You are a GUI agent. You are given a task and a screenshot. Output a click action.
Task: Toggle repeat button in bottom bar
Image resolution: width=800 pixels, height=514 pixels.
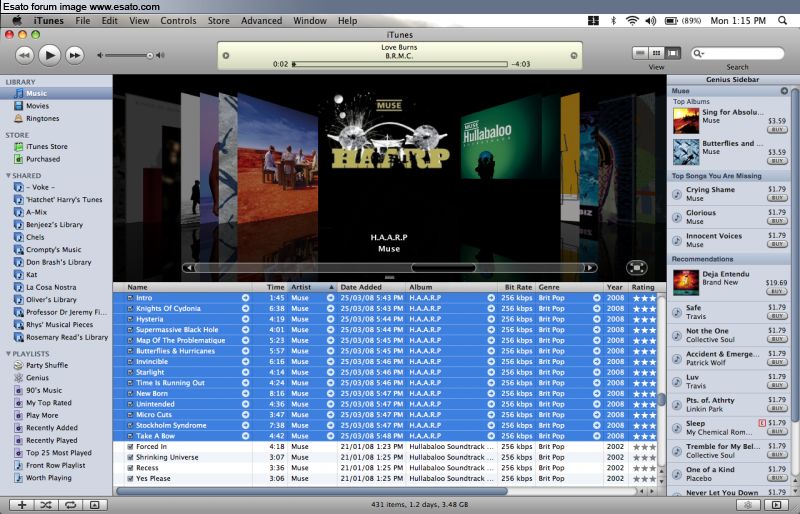click(x=70, y=505)
